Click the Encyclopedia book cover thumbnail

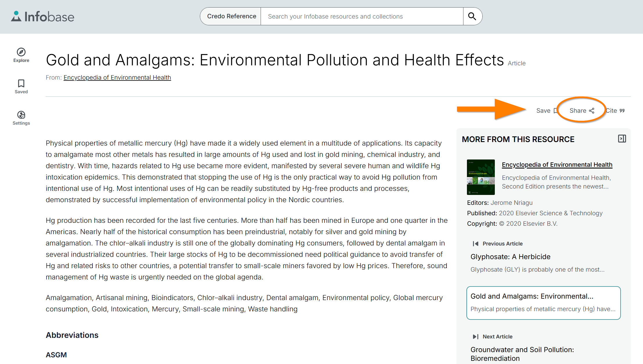481,177
